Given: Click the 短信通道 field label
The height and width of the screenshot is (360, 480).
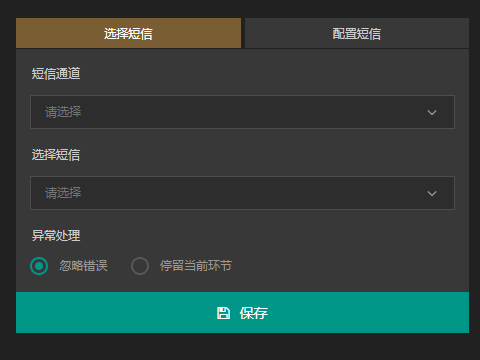Looking at the screenshot, I should point(56,74).
